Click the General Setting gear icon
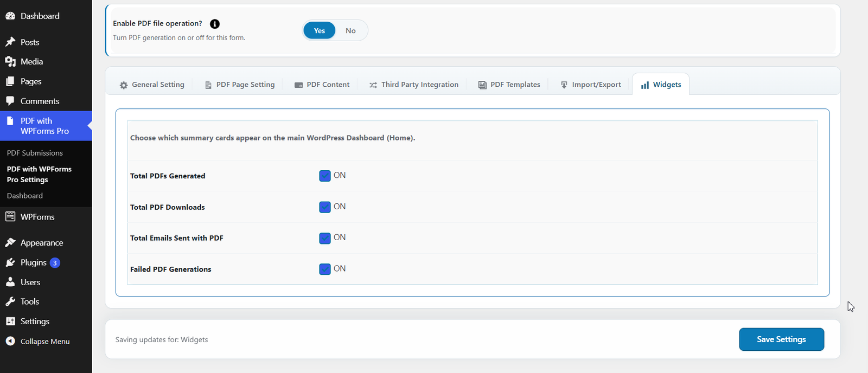Viewport: 868px width, 373px height. (x=124, y=85)
